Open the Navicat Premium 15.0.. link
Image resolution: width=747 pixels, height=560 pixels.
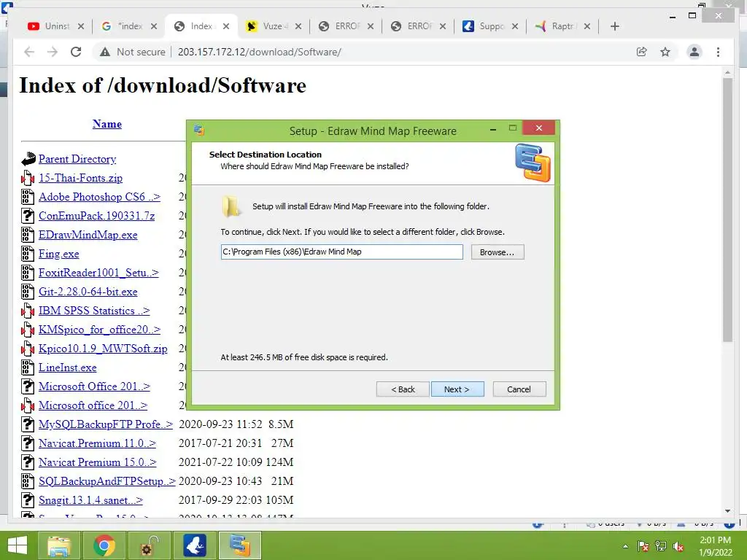click(x=97, y=462)
